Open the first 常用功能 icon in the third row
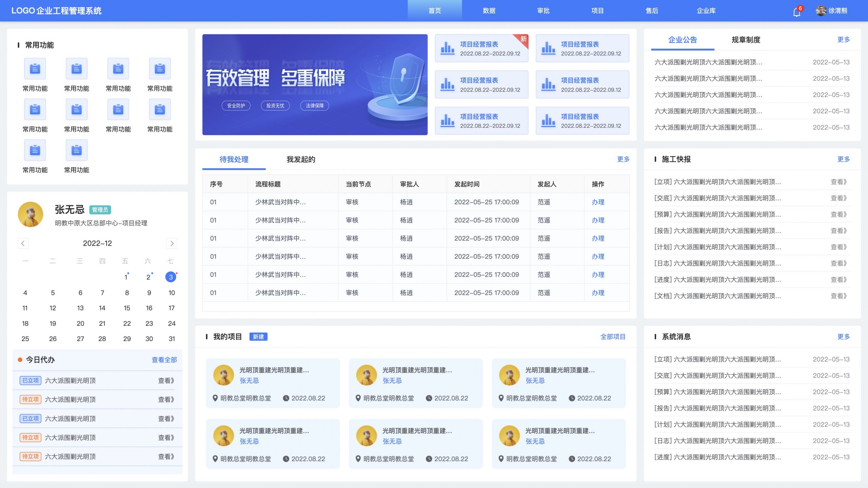Viewport: 868px width, 488px height. (x=35, y=150)
